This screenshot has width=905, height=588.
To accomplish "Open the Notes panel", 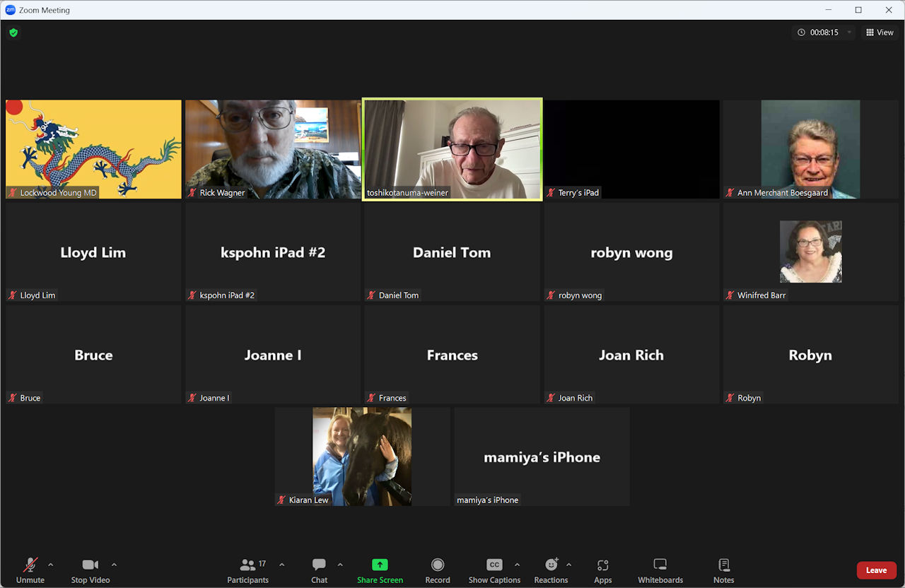I will coord(724,570).
